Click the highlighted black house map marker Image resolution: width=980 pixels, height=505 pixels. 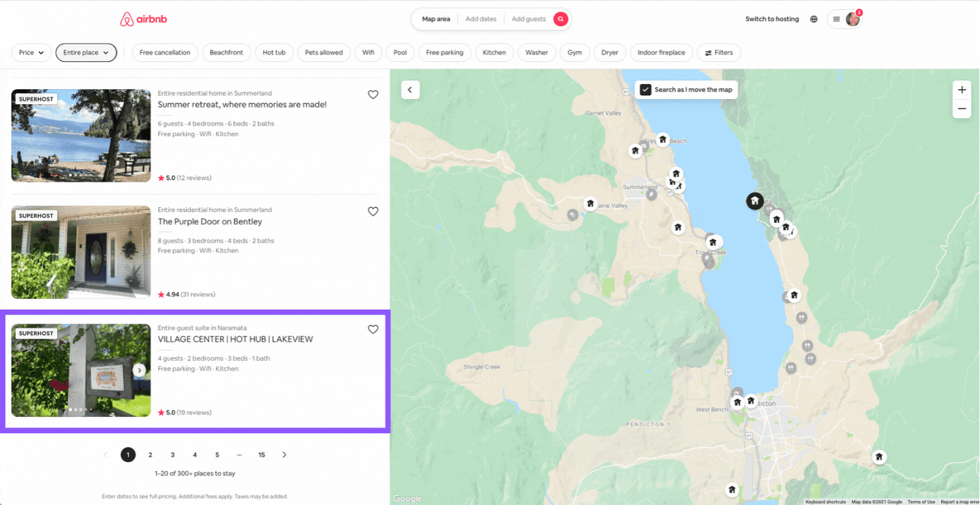[755, 201]
